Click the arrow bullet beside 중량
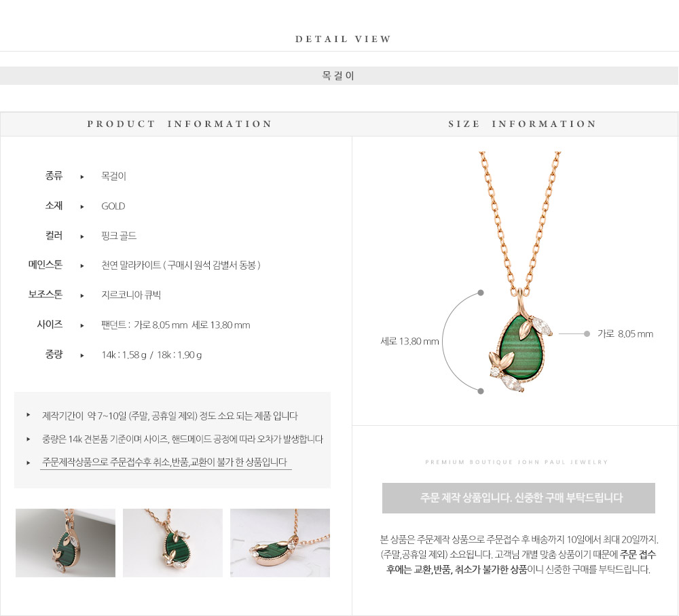Image resolution: width=679 pixels, height=616 pixels. click(82, 355)
